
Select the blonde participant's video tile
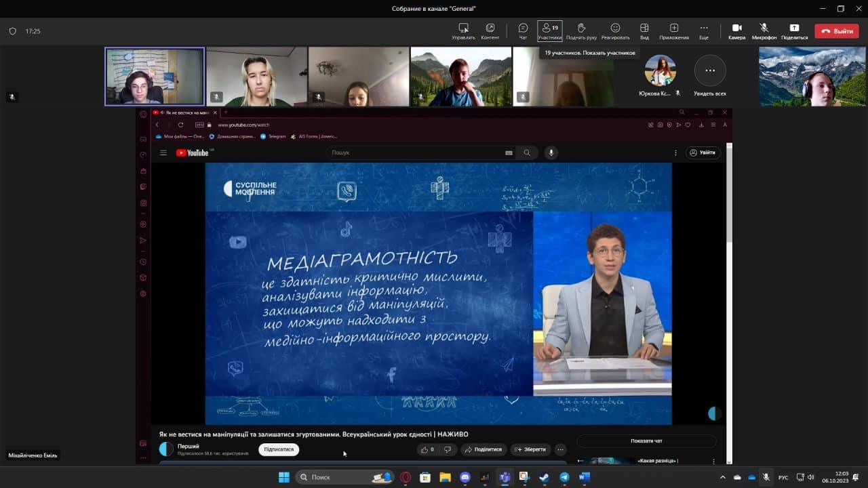coord(257,77)
